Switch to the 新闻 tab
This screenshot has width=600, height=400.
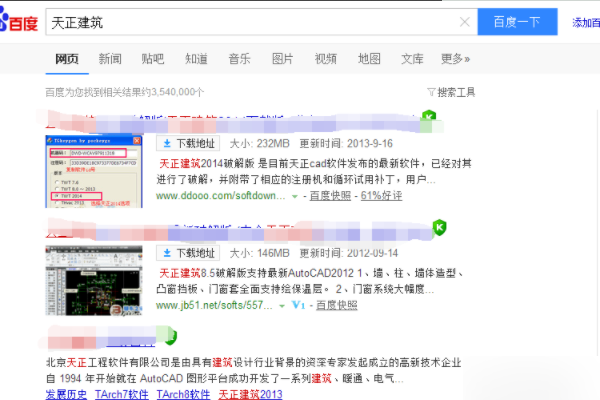coord(110,59)
